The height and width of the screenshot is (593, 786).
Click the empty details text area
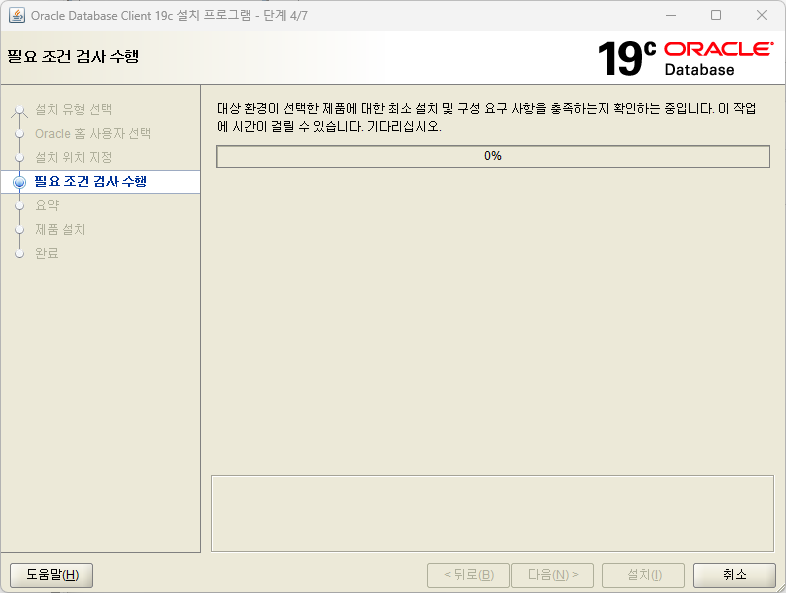pos(492,513)
